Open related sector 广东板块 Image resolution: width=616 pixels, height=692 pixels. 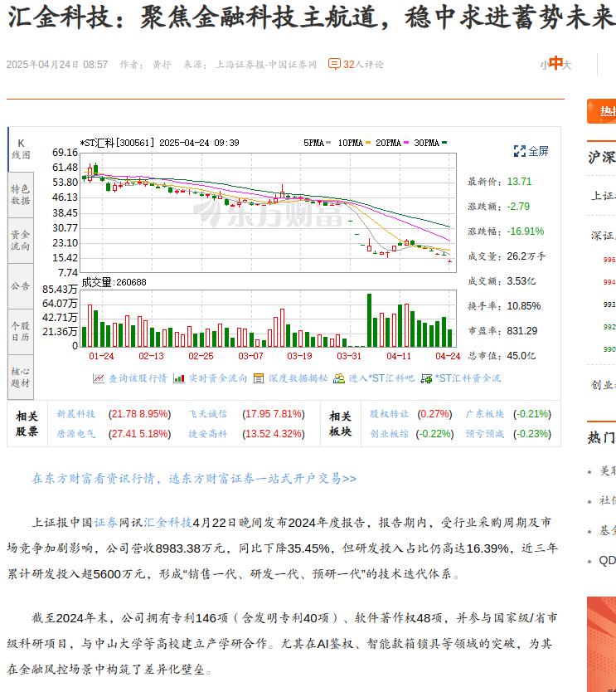485,414
